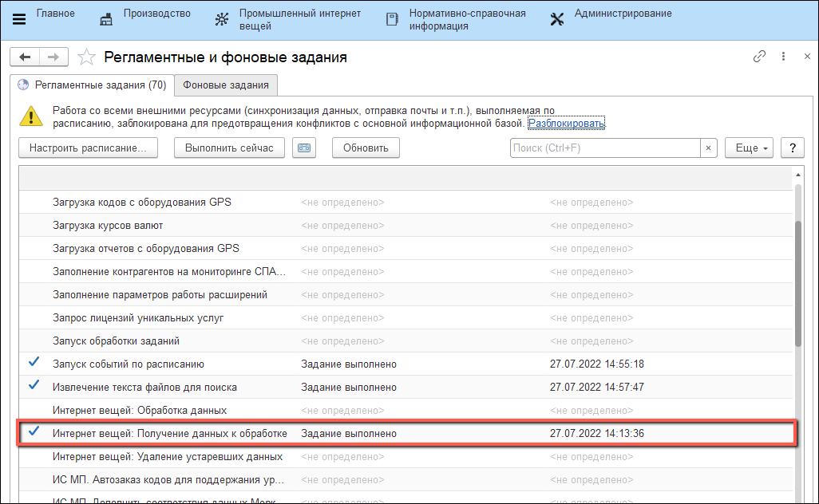Toggle checkmark for Запуск событий по расписанию
The image size is (819, 504).
[x=34, y=364]
